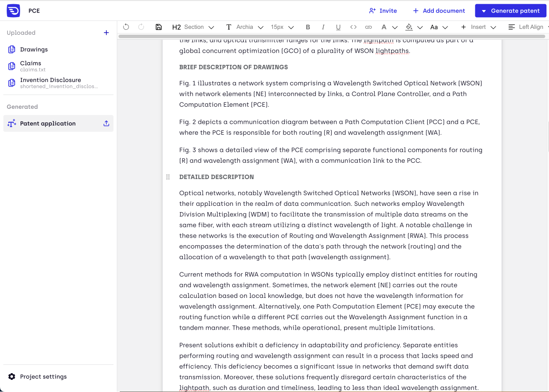Image resolution: width=549 pixels, height=392 pixels.
Task: Undo the last edit
Action: pyautogui.click(x=126, y=27)
